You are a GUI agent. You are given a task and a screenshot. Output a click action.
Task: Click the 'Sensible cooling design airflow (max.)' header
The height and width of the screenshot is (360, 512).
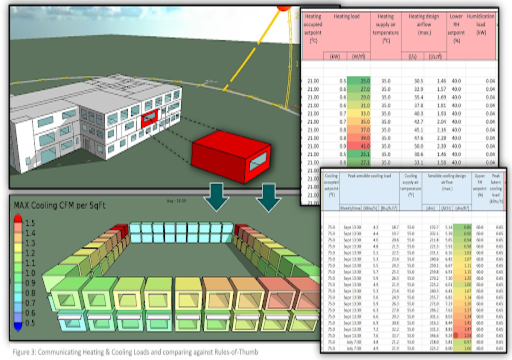click(447, 182)
